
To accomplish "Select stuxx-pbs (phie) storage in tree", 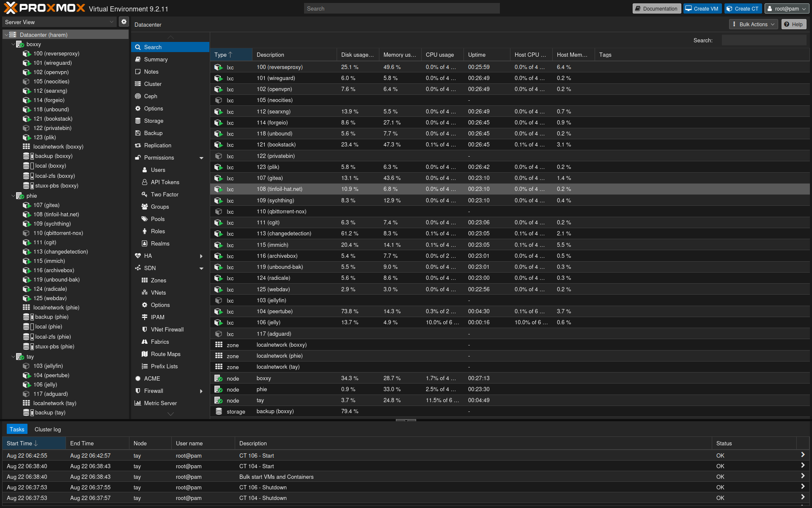I will click(55, 347).
